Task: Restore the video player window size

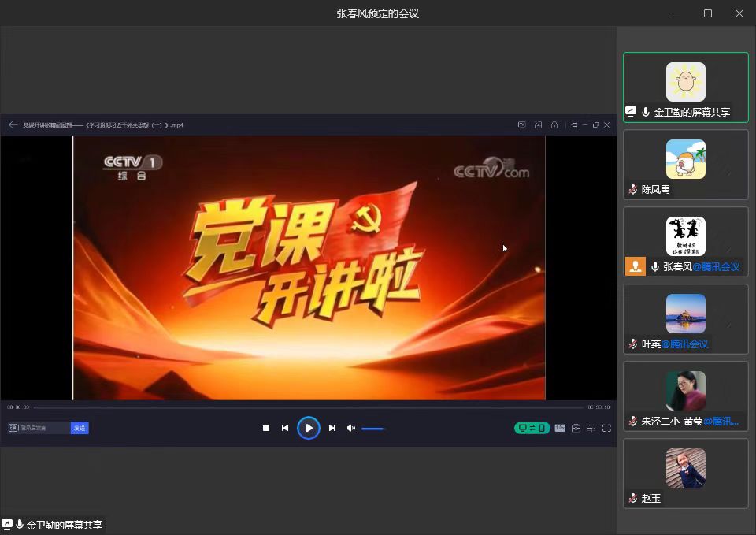Action: pos(595,125)
